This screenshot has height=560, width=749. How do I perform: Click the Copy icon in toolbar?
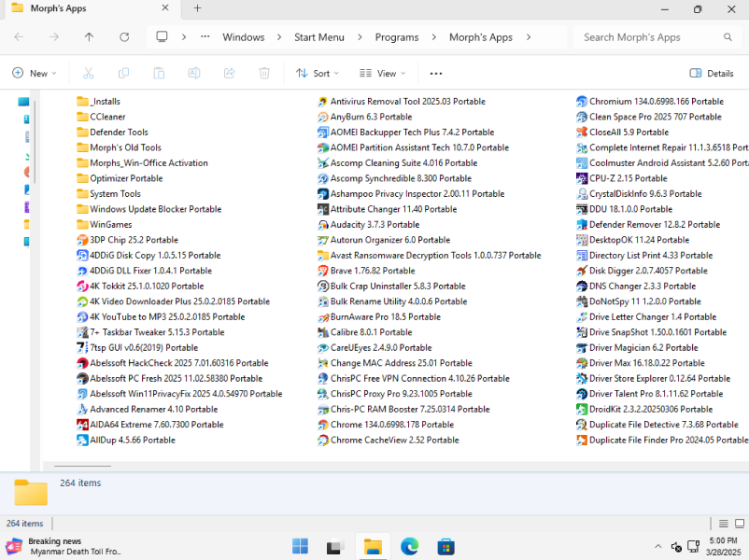[x=123, y=73]
